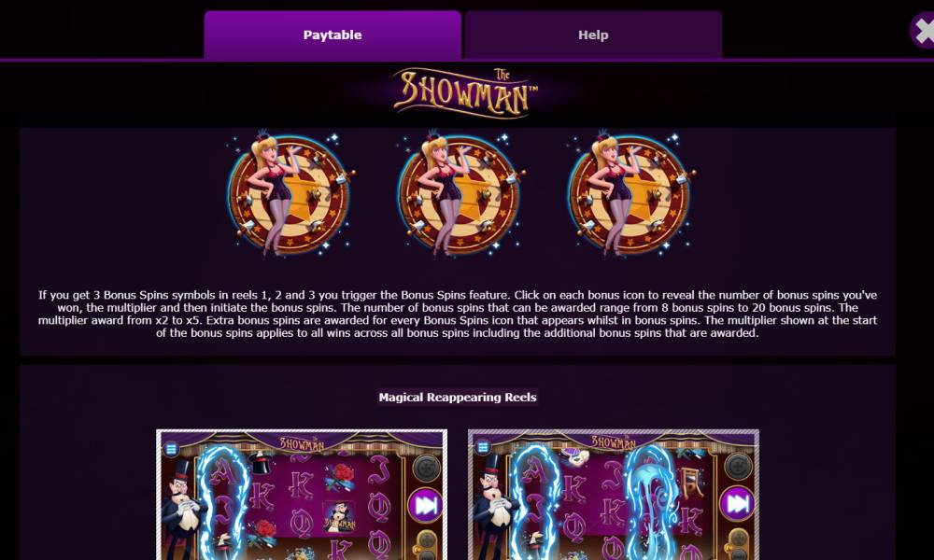Click the Showman logo title

click(465, 92)
